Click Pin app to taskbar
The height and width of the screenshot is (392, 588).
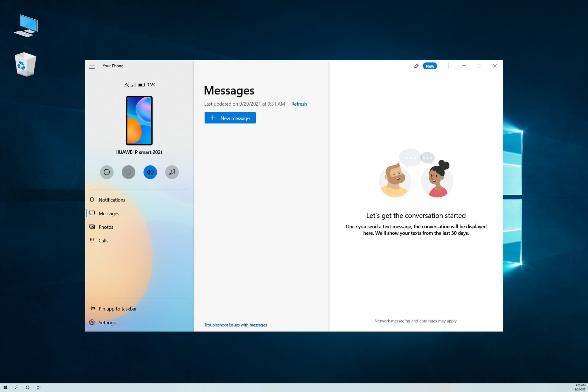(139, 309)
